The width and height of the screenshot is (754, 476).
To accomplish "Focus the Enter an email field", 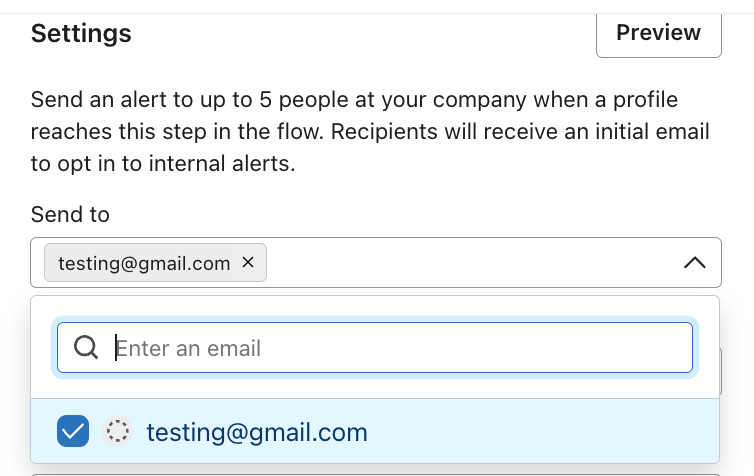I will pyautogui.click(x=400, y=348).
